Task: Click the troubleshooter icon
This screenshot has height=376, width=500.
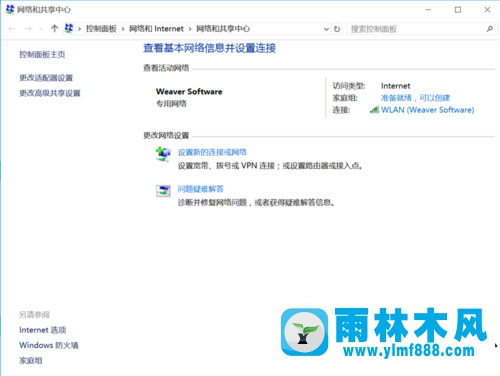Action: (x=163, y=191)
